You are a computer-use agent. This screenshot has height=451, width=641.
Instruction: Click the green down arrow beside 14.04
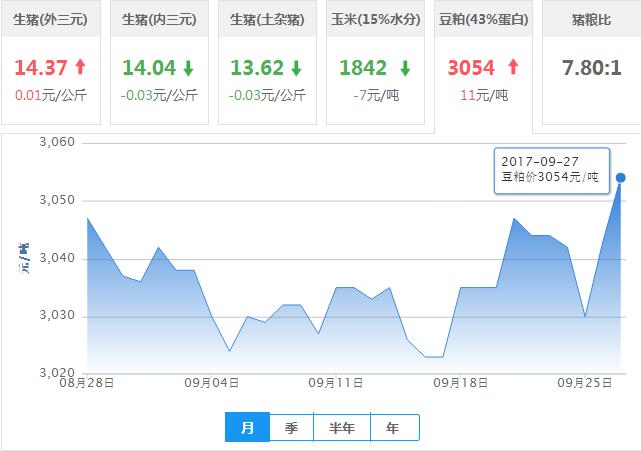pyautogui.click(x=188, y=68)
